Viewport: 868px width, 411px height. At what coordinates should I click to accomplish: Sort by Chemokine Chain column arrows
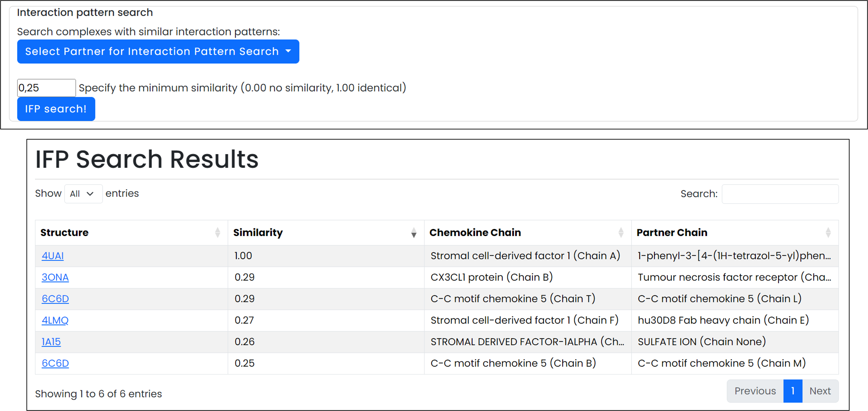tap(621, 233)
